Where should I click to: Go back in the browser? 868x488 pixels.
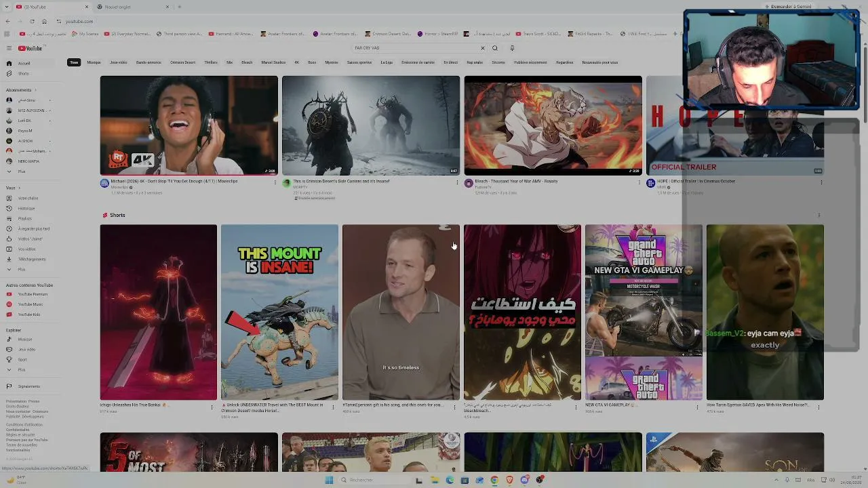tap(7, 21)
